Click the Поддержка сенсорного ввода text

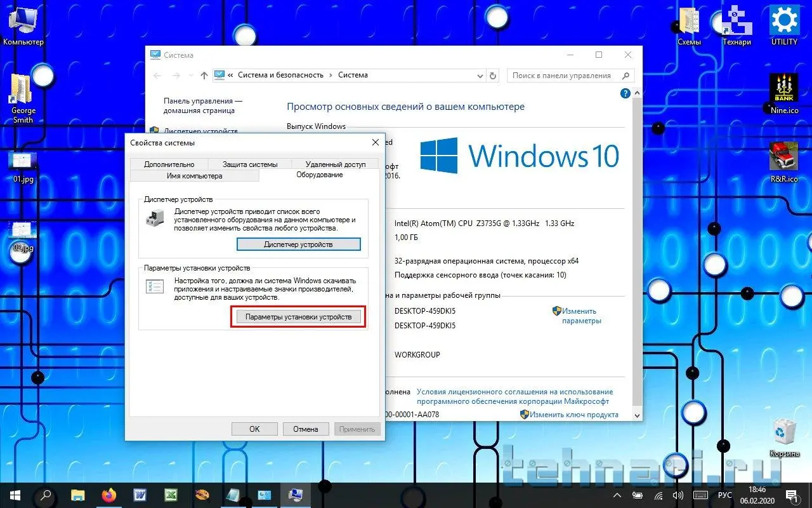tap(480, 275)
